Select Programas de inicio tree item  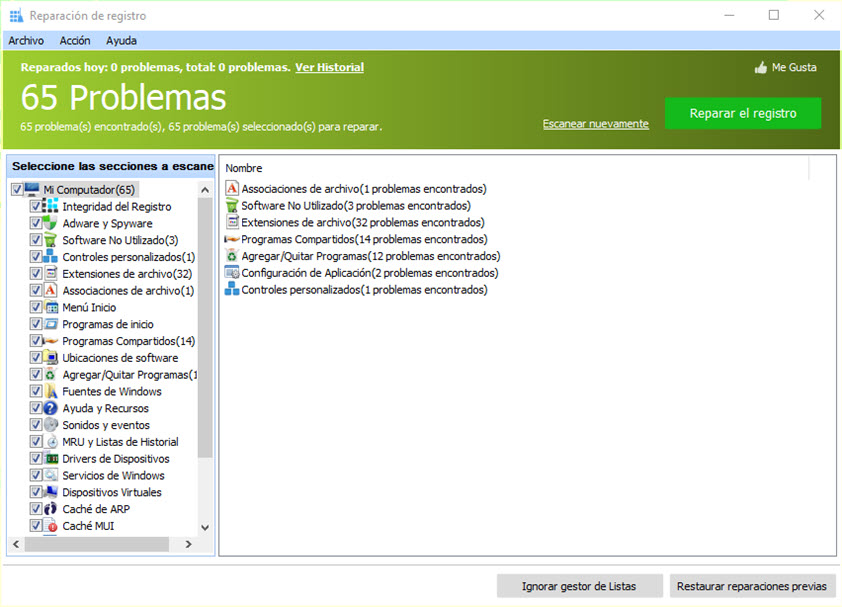(108, 324)
